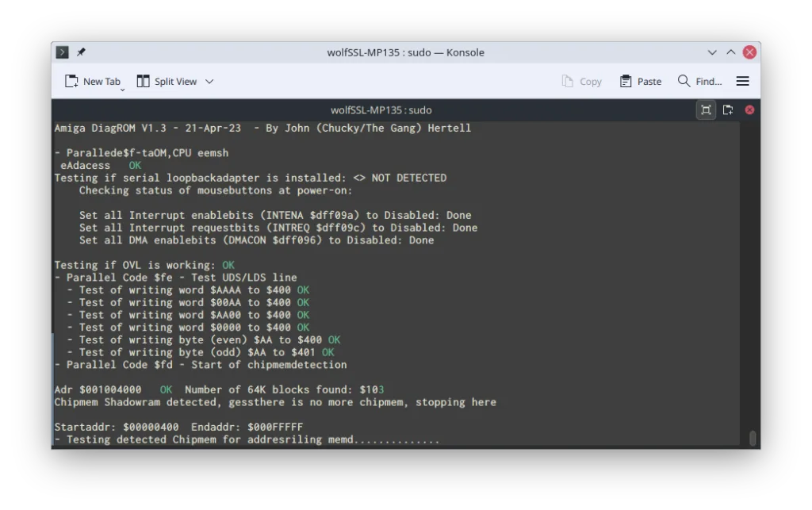Click the 'byte (even) $AA' line
This screenshot has height=510, width=812.
pos(204,339)
